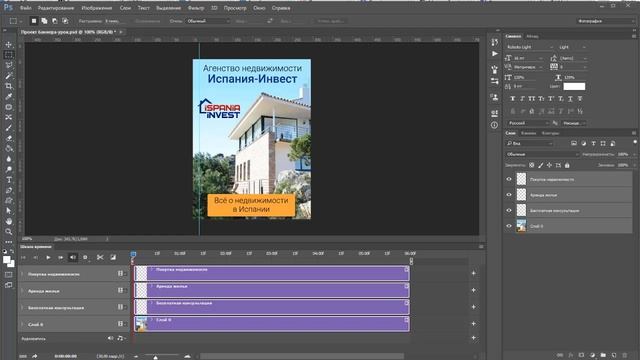The height and width of the screenshot is (360, 640).
Task: Open the Файл menu
Action: point(25,8)
